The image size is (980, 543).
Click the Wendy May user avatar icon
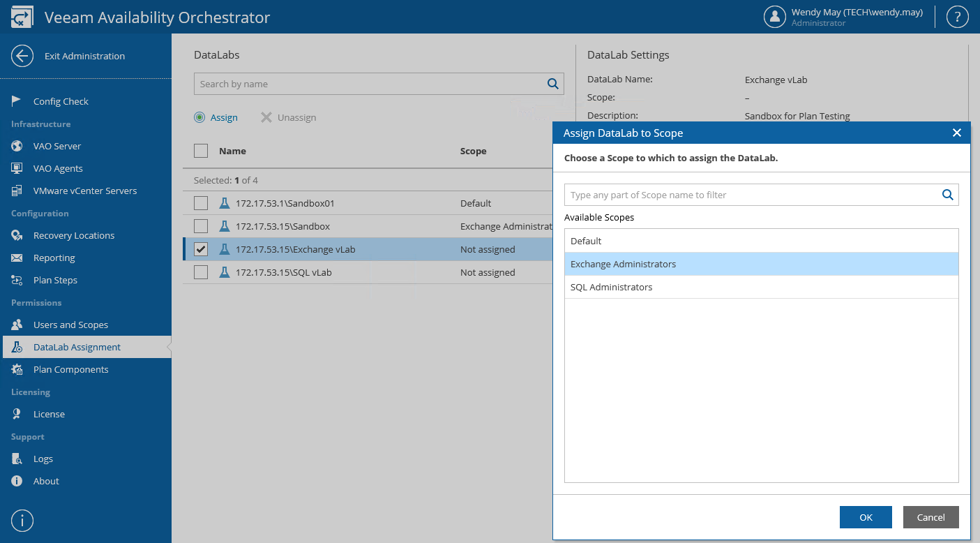point(774,17)
